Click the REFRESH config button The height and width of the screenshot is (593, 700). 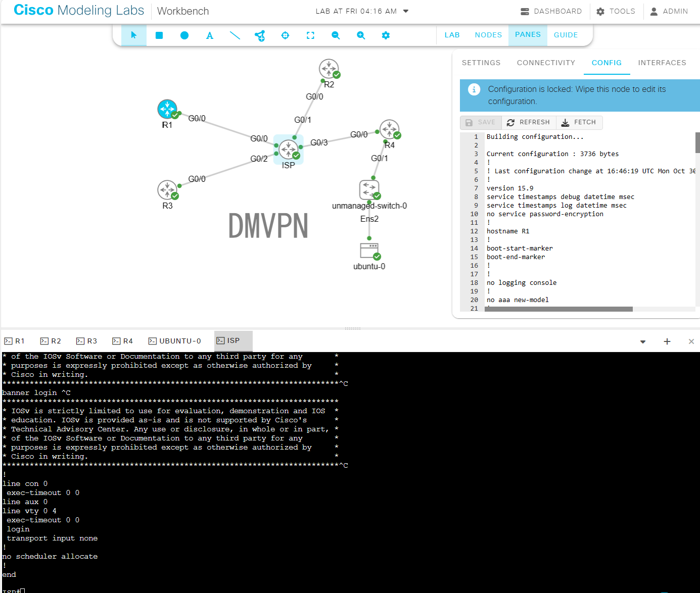(529, 122)
